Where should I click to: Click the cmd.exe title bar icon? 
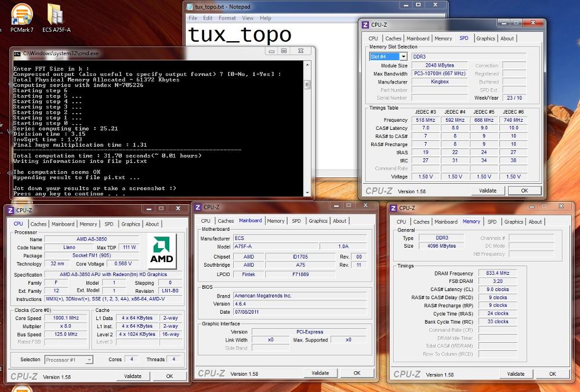tap(17, 53)
